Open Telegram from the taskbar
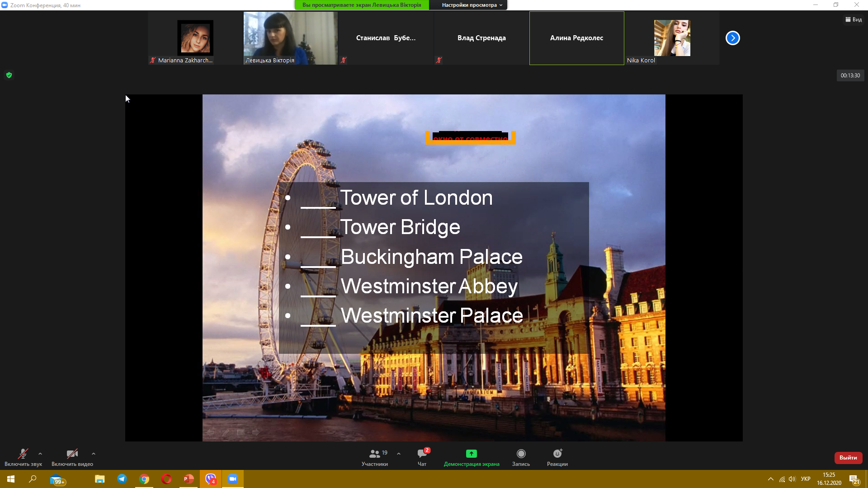Viewport: 868px width, 488px height. (122, 479)
